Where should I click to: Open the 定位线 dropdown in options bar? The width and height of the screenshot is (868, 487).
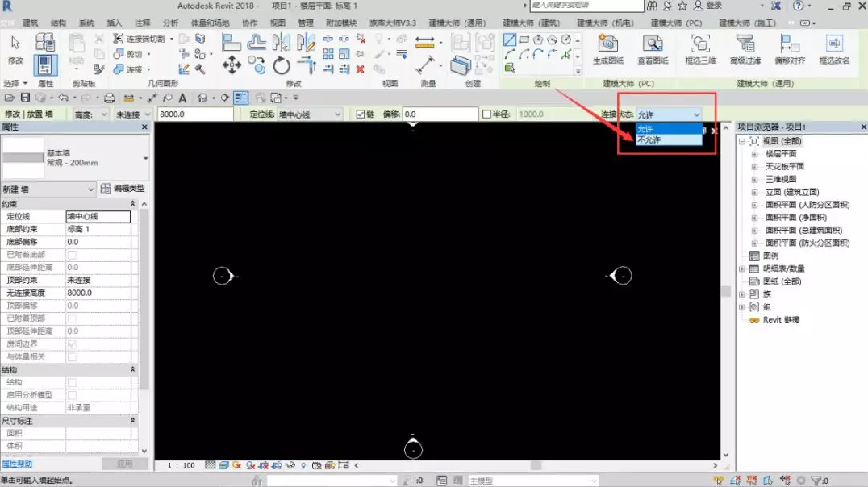pos(309,114)
